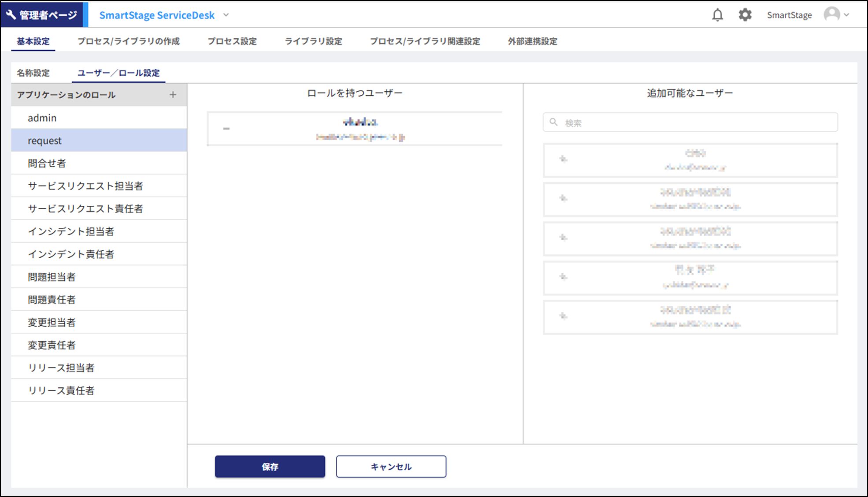868x497 pixels.
Task: Select the admin role
Action: tap(42, 118)
